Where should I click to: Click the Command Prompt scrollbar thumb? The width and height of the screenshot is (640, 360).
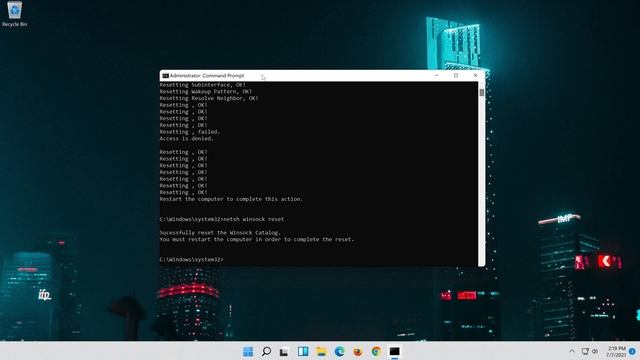click(x=482, y=93)
